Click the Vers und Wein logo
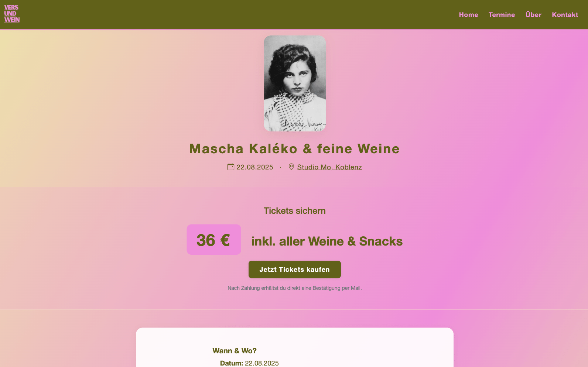This screenshot has width=588, height=367. 12,14
